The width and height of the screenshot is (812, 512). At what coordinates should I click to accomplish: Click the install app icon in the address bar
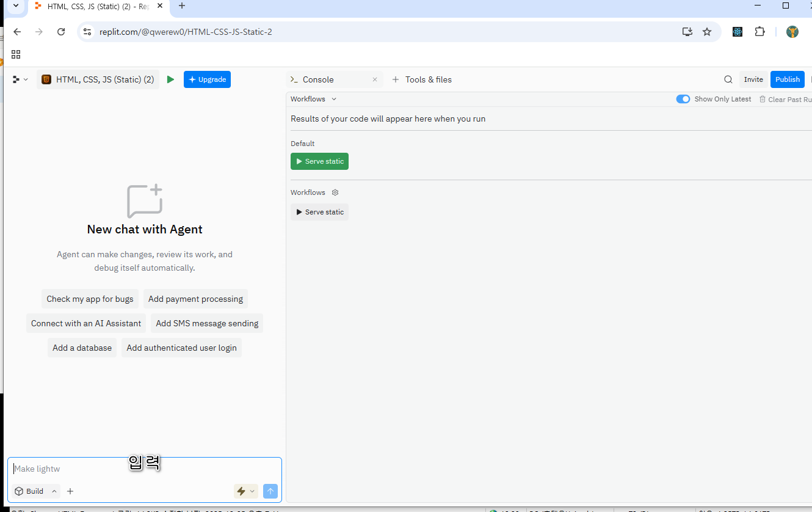point(687,32)
